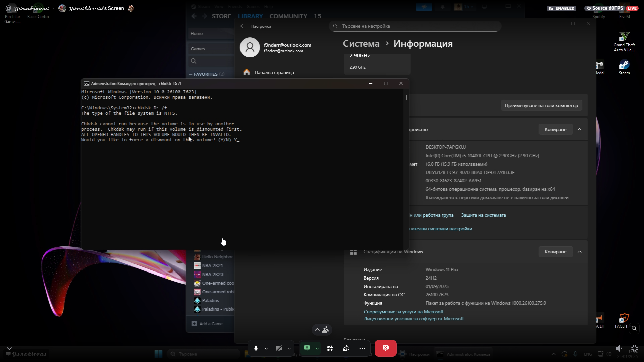Open the three-dot more options menu
The image size is (644, 362).
362,348
